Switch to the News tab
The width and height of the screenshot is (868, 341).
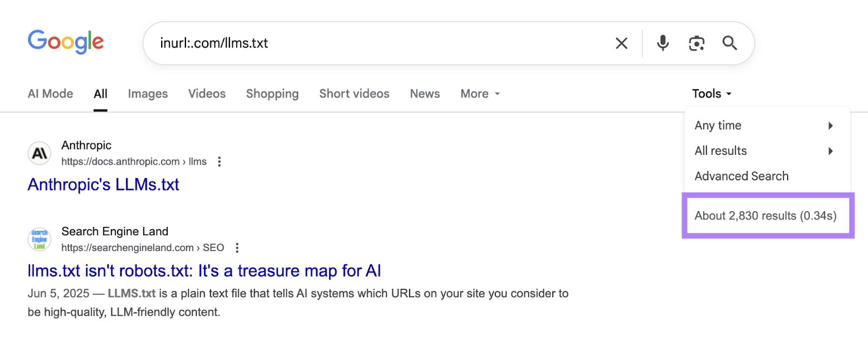pos(424,93)
